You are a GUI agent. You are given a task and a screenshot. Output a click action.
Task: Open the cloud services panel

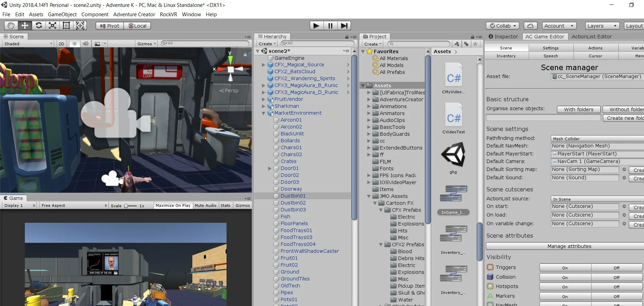(x=530, y=26)
